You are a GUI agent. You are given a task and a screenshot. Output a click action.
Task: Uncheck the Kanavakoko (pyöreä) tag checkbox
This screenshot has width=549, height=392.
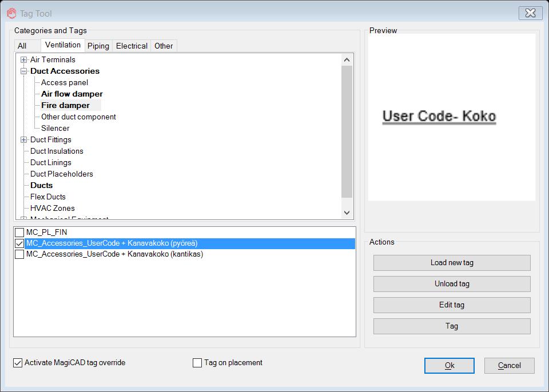click(x=19, y=243)
